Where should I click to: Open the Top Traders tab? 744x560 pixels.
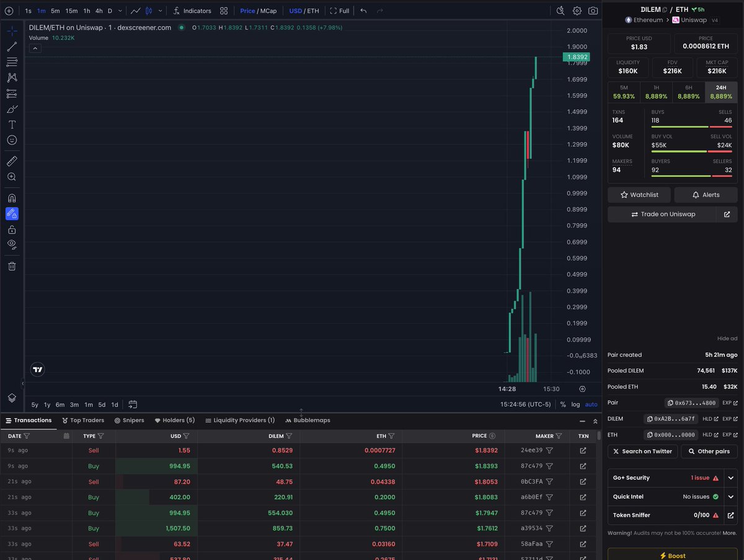83,420
